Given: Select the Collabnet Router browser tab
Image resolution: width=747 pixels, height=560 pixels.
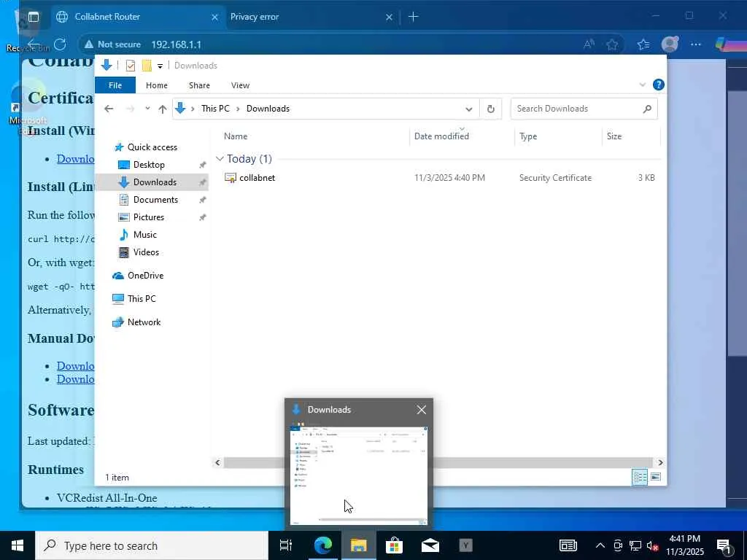Looking at the screenshot, I should [x=137, y=17].
